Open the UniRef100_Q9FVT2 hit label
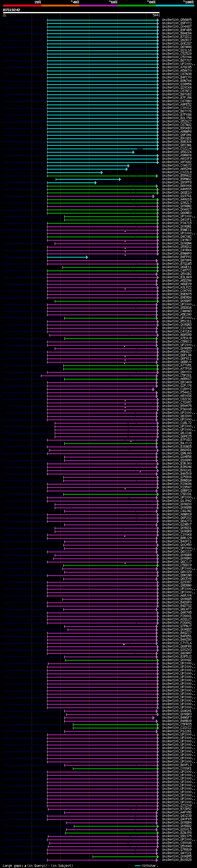Screen dimensions: 197x868 point(177,23)
